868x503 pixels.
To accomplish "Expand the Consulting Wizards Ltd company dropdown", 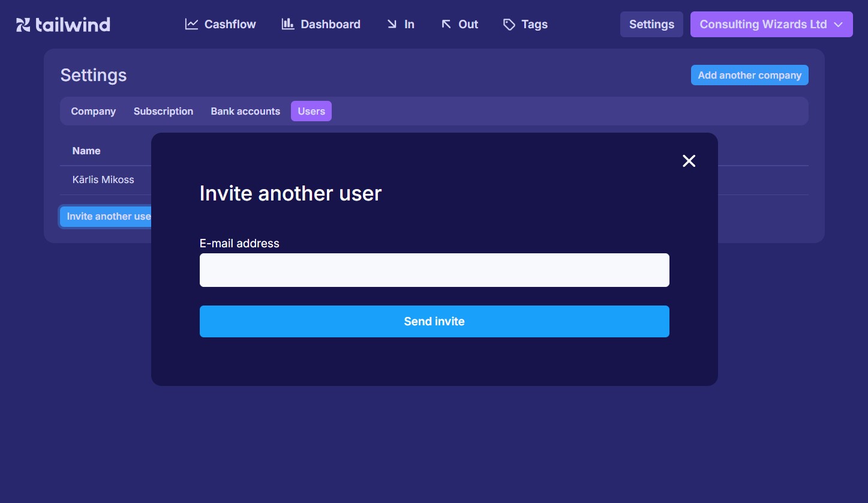I will coord(771,25).
